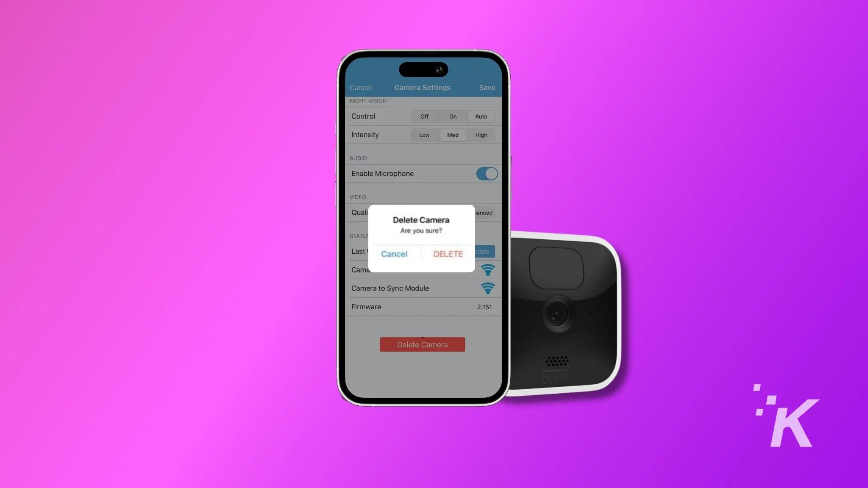Tap the red Delete Camera button
The height and width of the screenshot is (488, 868).
coord(422,344)
